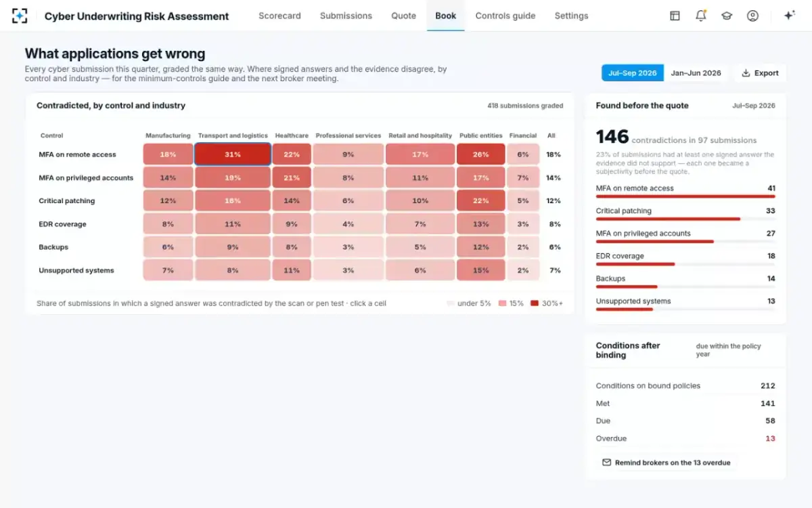812x508 pixels.
Task: Click the Transport and logistics column header
Action: [x=233, y=135]
